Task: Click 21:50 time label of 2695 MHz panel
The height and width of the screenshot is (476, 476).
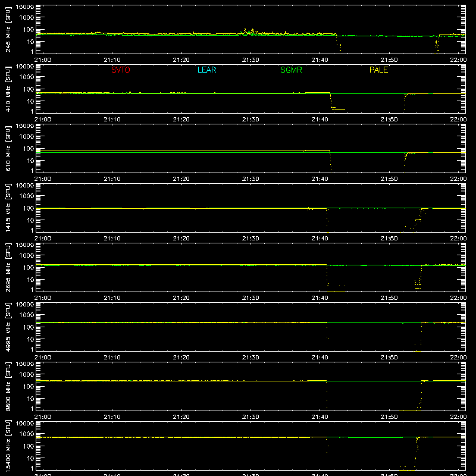Action: tap(389, 298)
